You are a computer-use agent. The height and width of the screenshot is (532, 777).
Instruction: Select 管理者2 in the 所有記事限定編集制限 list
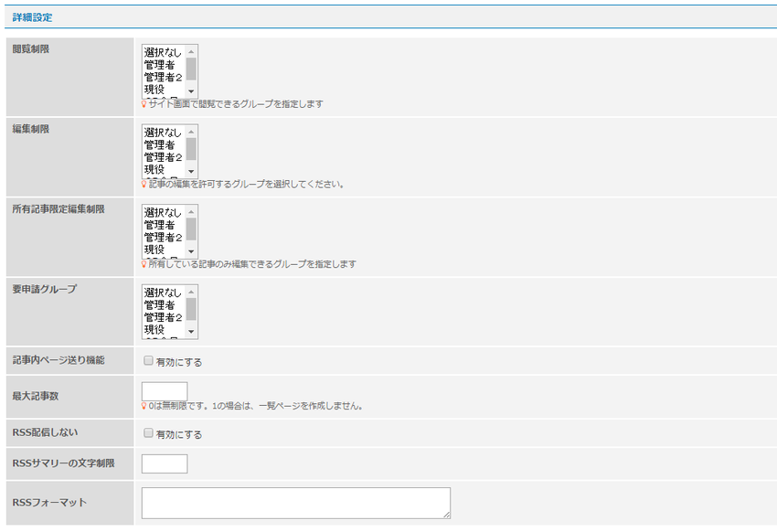pos(164,237)
